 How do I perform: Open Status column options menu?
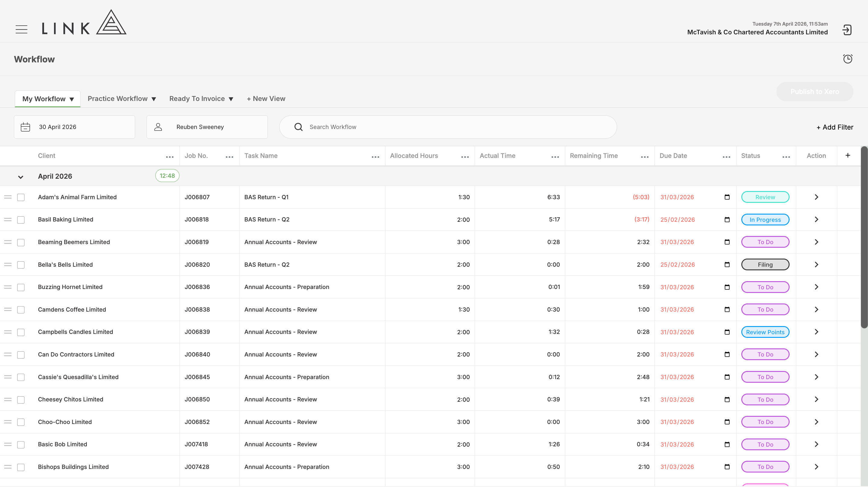[x=786, y=157]
